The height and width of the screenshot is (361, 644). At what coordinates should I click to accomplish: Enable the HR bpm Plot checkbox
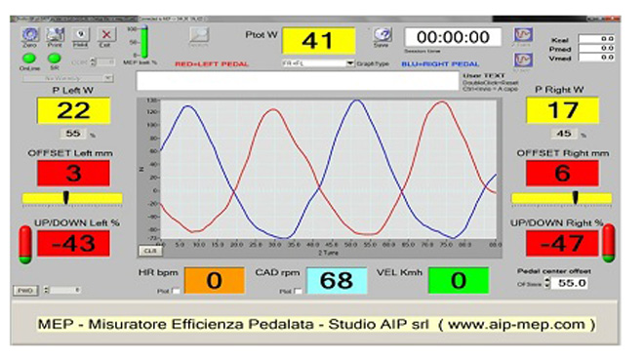click(177, 291)
